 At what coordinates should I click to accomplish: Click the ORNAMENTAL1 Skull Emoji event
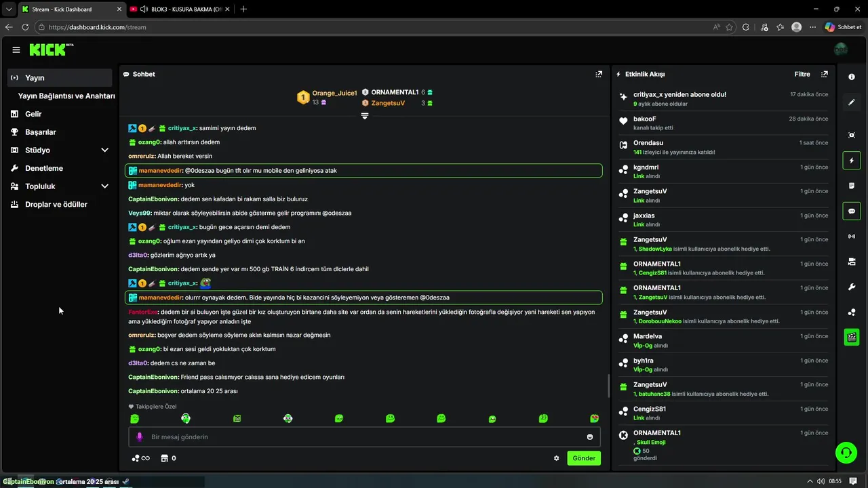[x=724, y=445]
